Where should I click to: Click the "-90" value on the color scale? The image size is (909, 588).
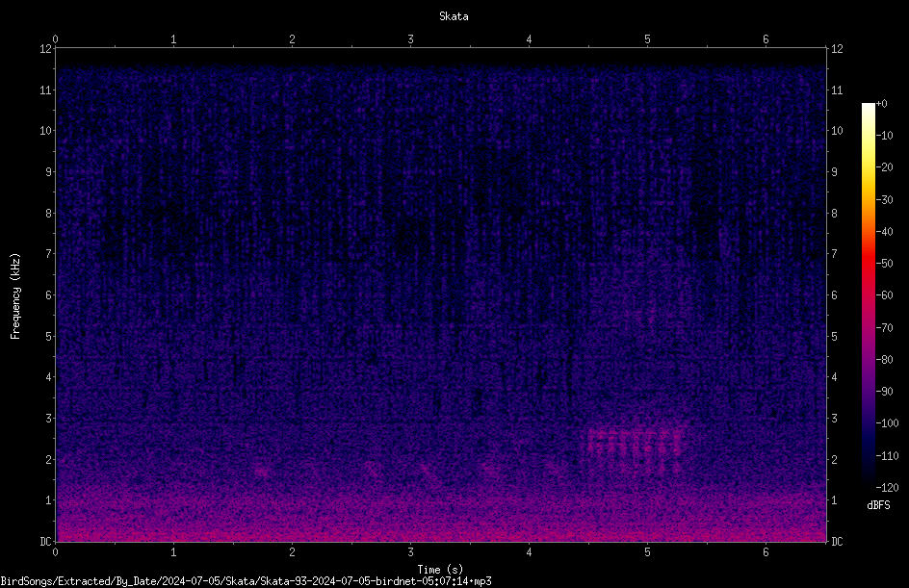point(884,392)
